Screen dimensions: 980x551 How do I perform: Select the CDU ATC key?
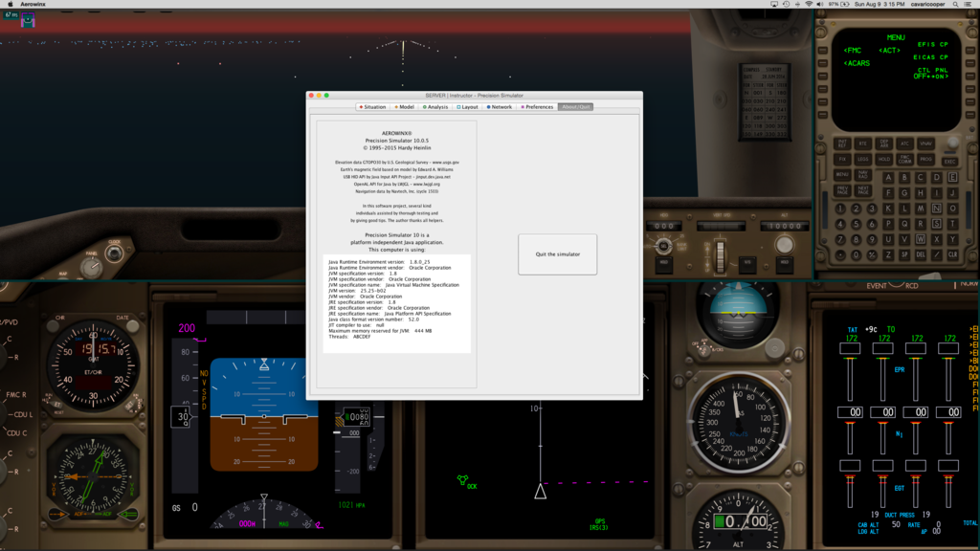[x=905, y=143]
